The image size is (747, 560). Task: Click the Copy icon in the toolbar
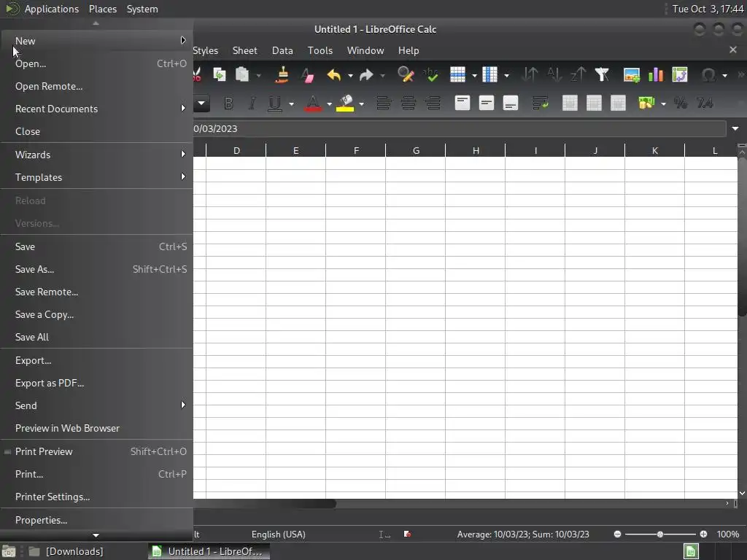coord(219,75)
